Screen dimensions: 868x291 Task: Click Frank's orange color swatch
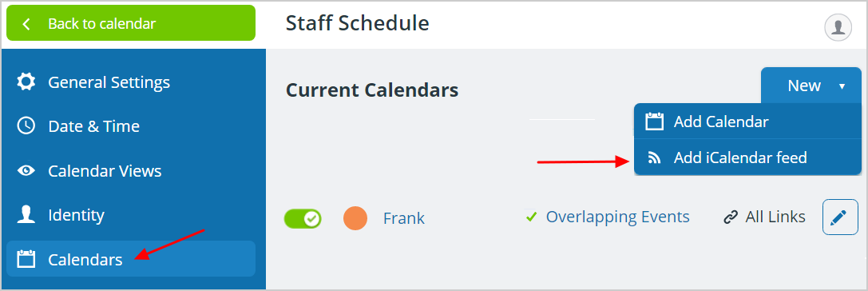coord(355,218)
